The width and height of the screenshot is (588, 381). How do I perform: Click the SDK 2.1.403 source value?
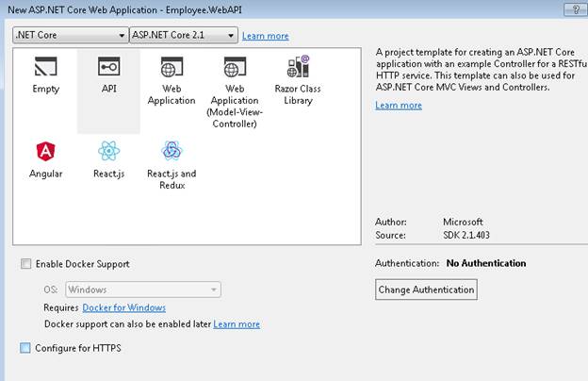point(466,235)
